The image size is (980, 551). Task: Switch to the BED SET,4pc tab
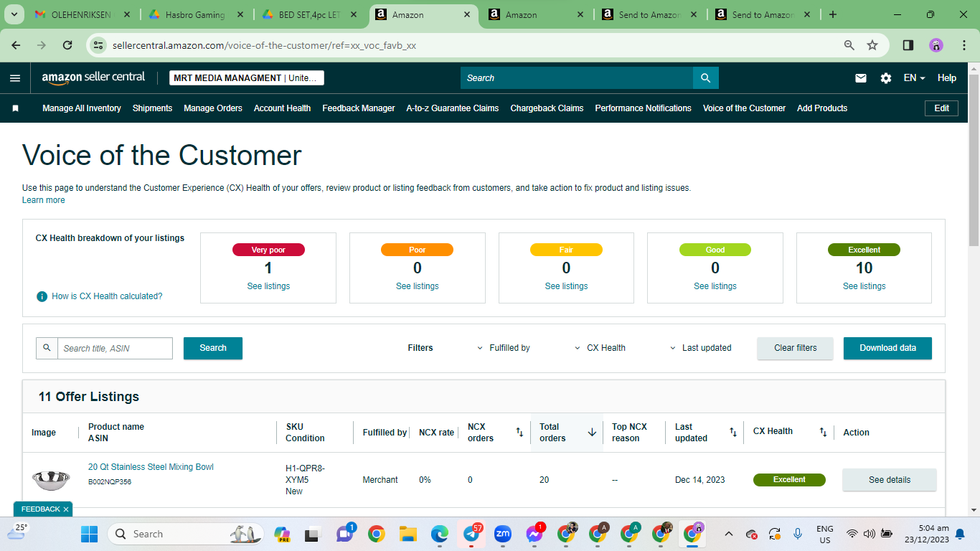pos(308,14)
